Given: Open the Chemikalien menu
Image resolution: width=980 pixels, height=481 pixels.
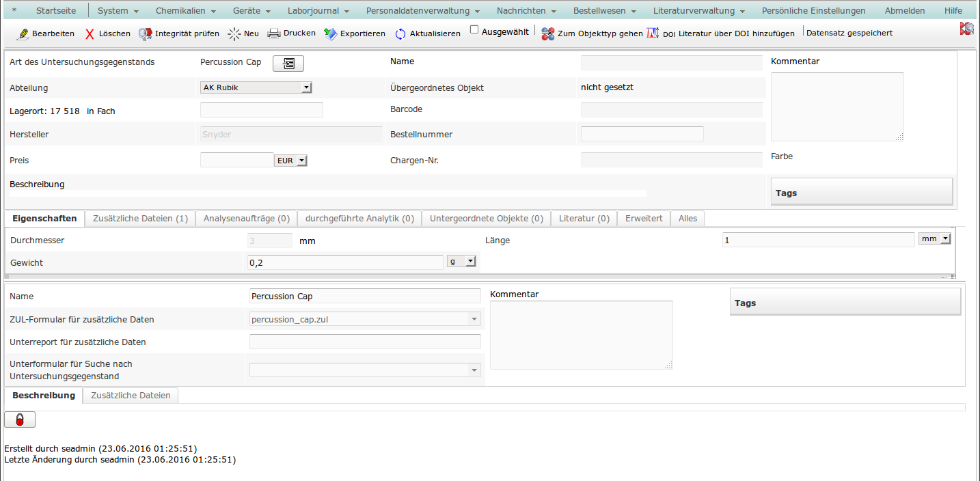Looking at the screenshot, I should [185, 11].
